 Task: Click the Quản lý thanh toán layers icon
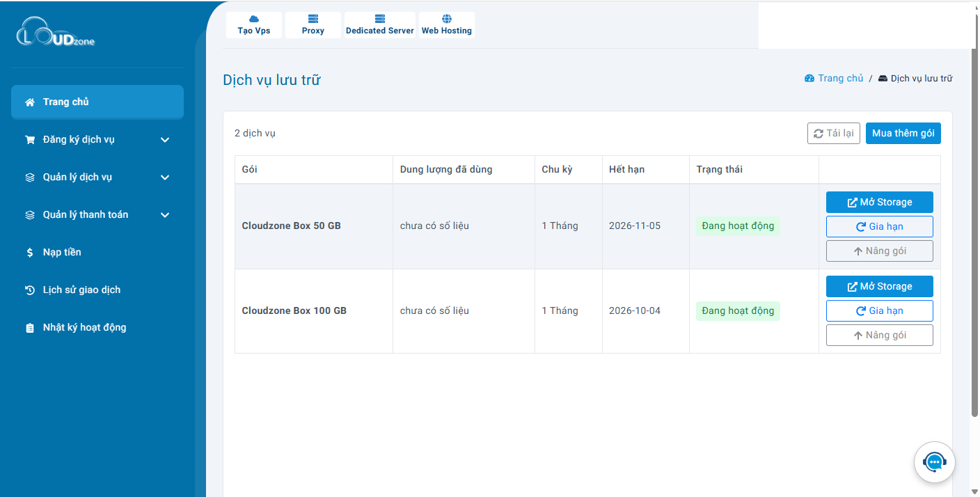(30, 215)
